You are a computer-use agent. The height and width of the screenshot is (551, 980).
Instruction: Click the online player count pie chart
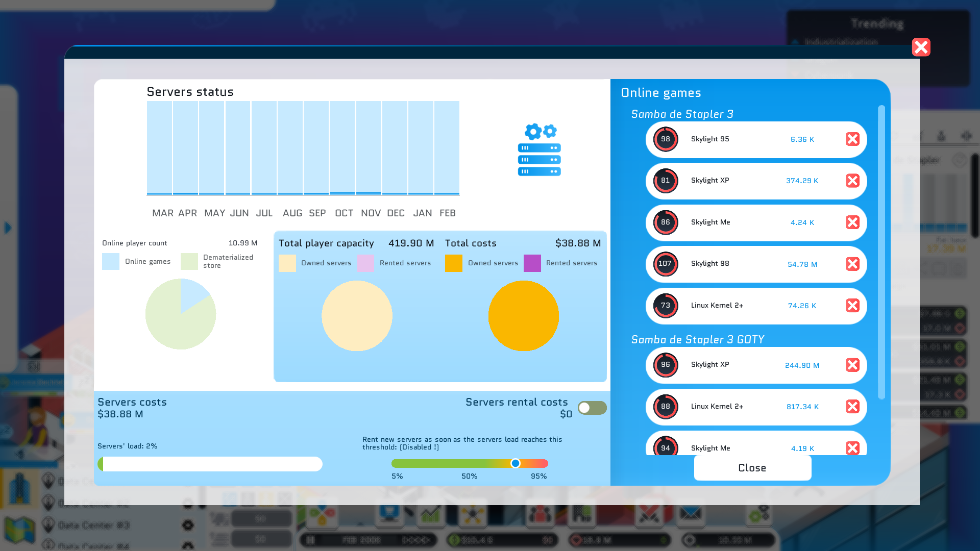181,314
